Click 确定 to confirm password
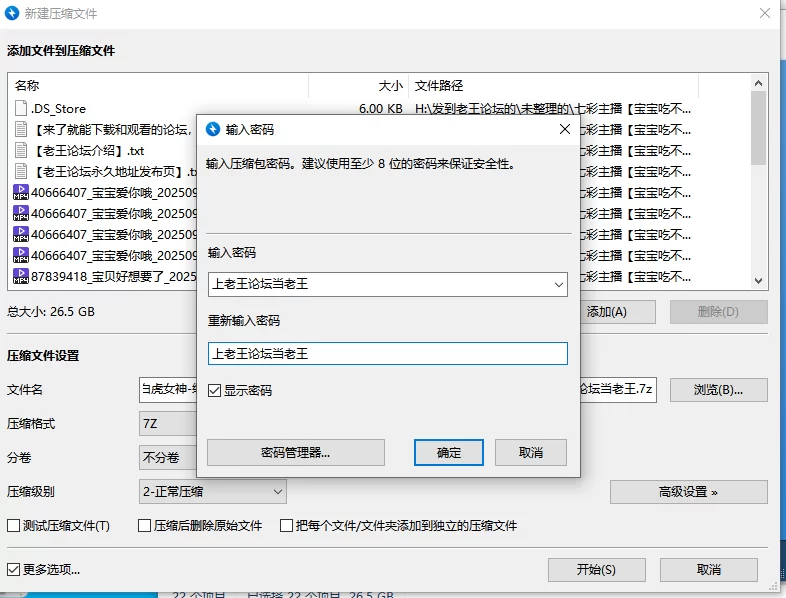This screenshot has height=598, width=786. point(449,453)
